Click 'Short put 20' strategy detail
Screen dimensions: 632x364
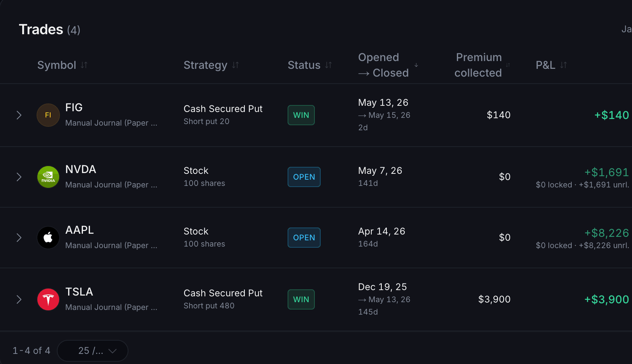207,121
